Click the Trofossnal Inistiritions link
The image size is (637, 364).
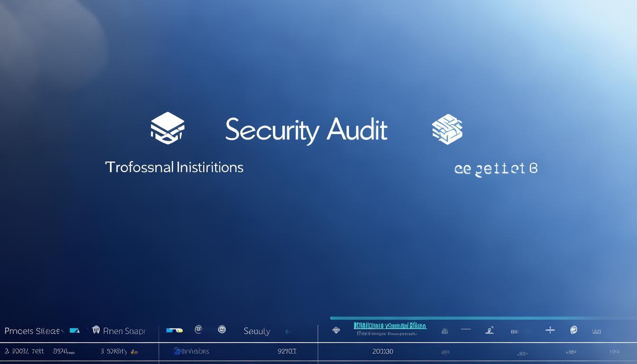click(174, 167)
